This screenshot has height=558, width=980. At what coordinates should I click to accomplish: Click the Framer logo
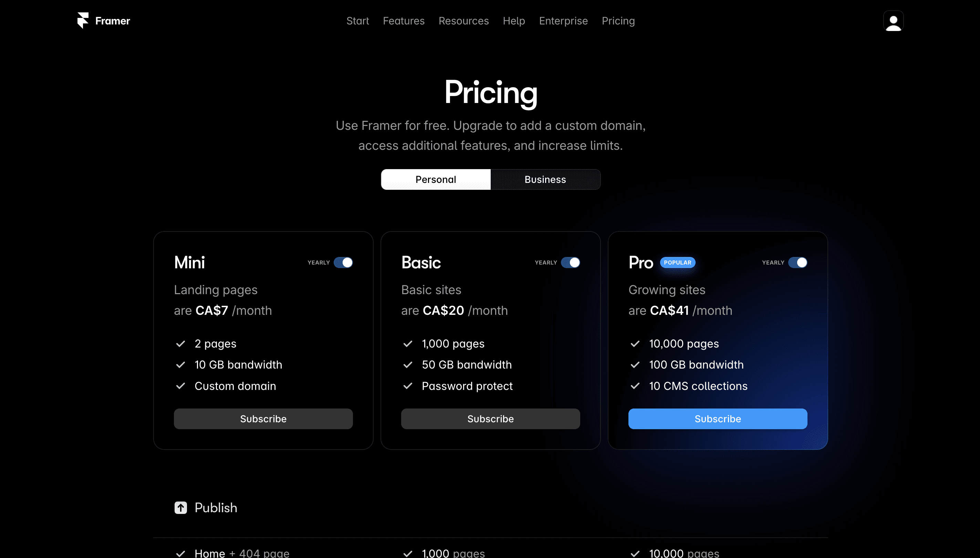click(x=103, y=20)
